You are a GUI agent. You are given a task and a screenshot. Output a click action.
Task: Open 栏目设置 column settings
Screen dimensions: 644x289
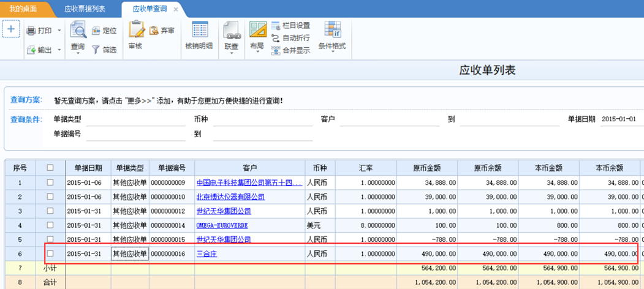pos(291,26)
